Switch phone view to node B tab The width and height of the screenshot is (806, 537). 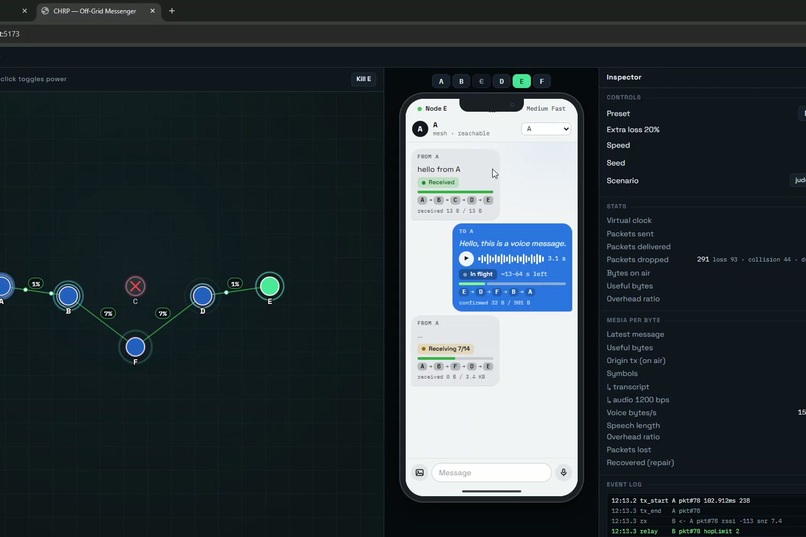[461, 81]
